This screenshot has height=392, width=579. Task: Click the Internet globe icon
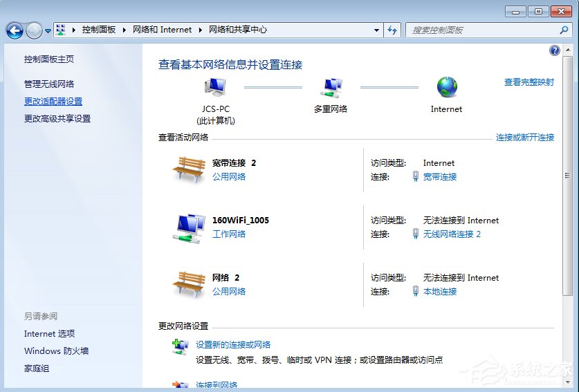[447, 87]
